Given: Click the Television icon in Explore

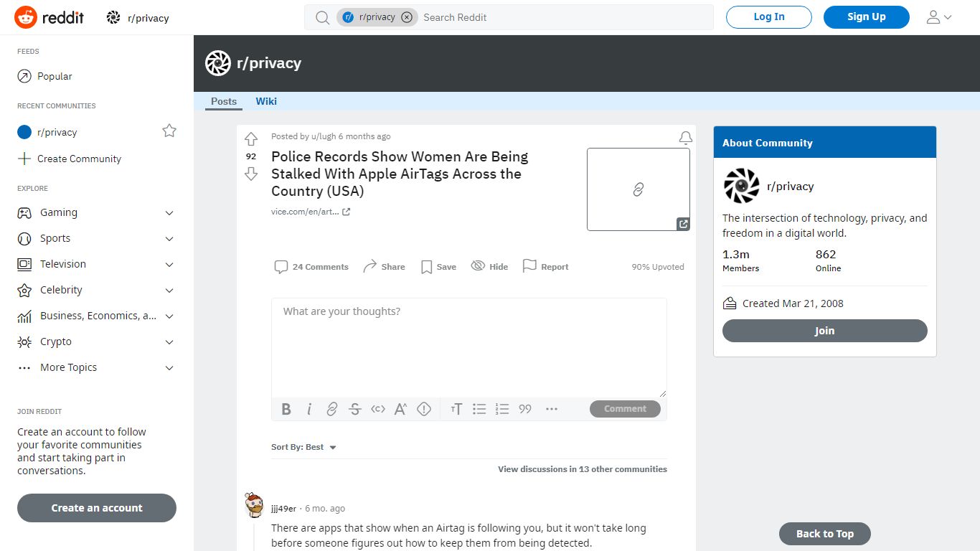Looking at the screenshot, I should point(24,264).
